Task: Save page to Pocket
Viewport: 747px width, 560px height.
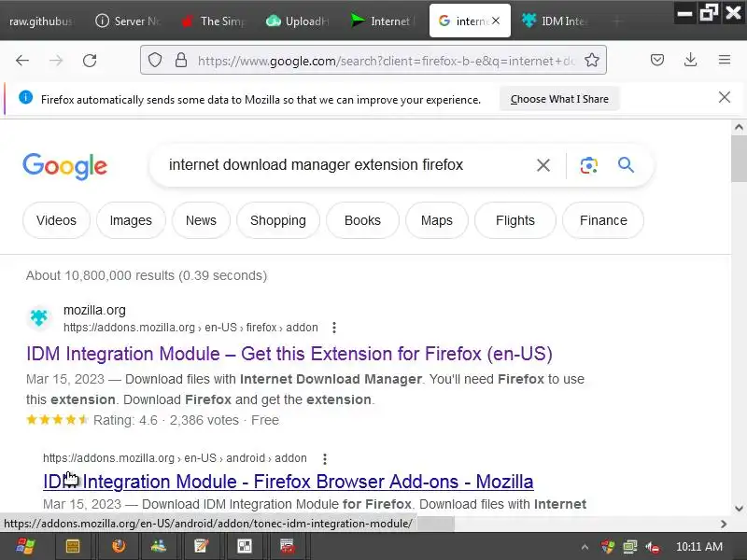Action: [x=657, y=60]
